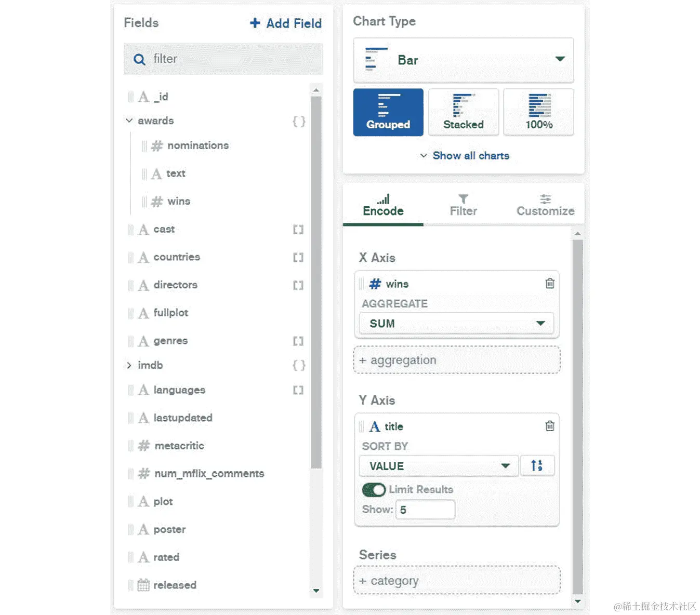Image resolution: width=700 pixels, height=615 pixels.
Task: Select the poster field
Action: coord(169,529)
